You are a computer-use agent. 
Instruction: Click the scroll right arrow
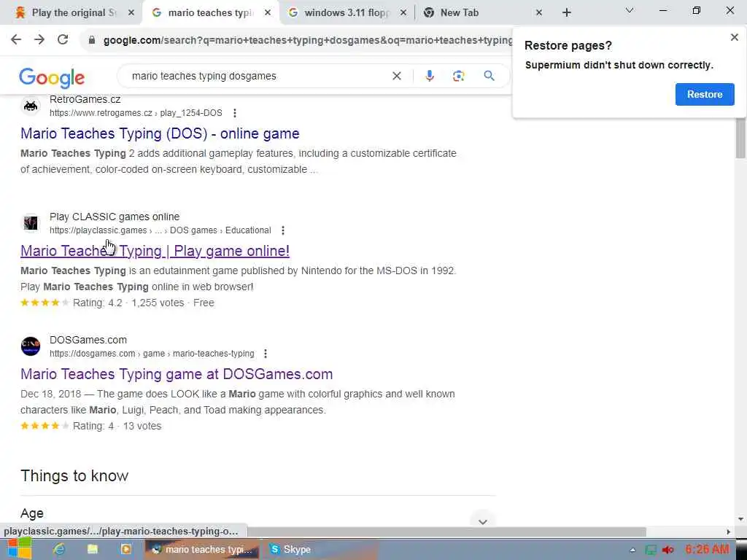coord(728,532)
